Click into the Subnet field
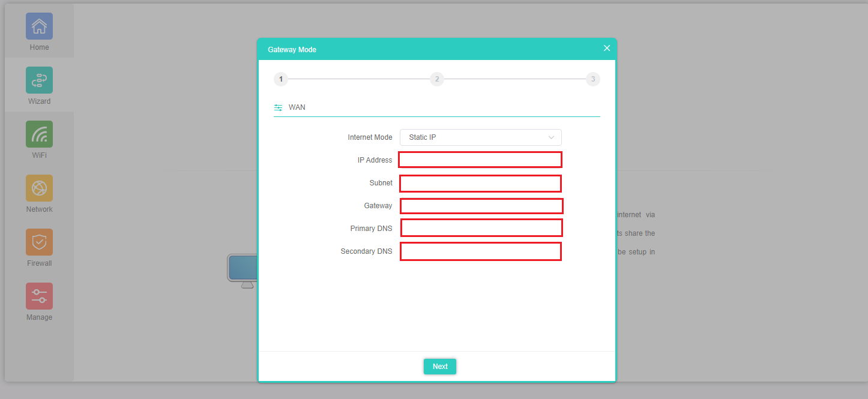This screenshot has height=399, width=868. 480,184
